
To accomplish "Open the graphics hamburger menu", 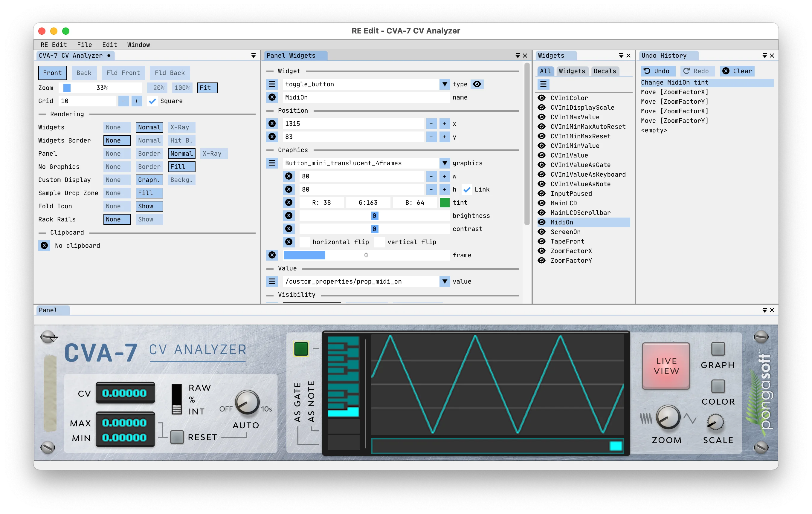I will [x=272, y=163].
